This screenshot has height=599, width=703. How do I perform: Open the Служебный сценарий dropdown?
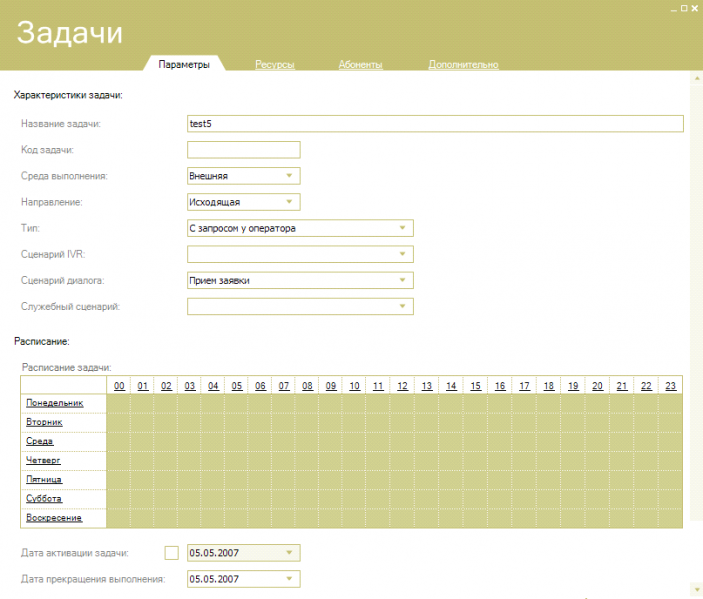(300, 306)
